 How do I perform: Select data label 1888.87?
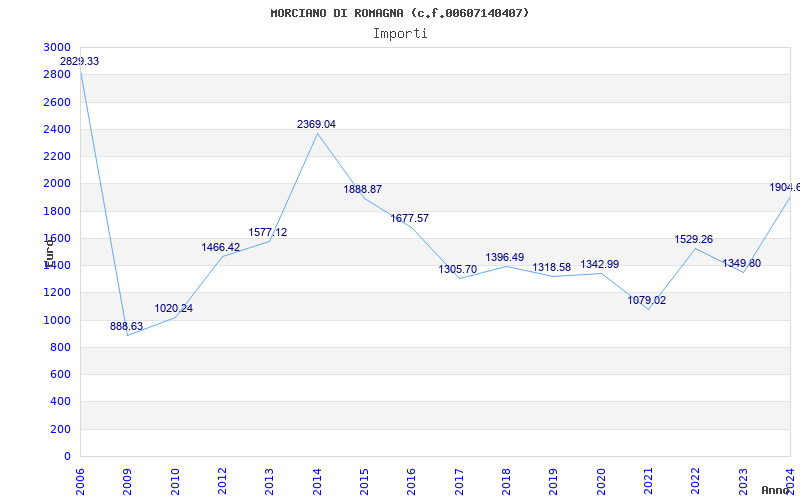click(x=362, y=190)
